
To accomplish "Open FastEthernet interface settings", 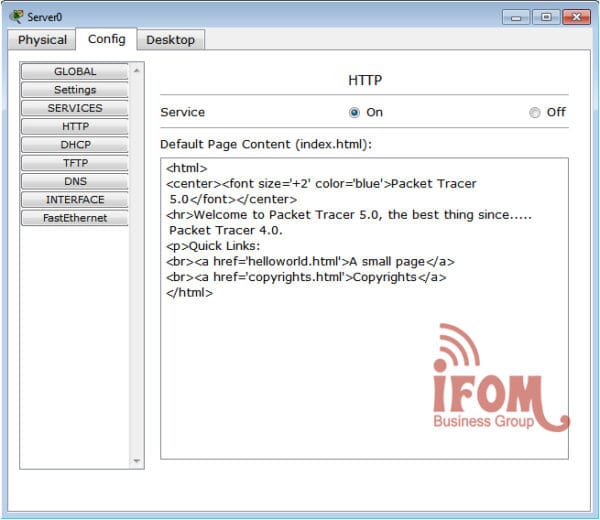I will [x=75, y=218].
